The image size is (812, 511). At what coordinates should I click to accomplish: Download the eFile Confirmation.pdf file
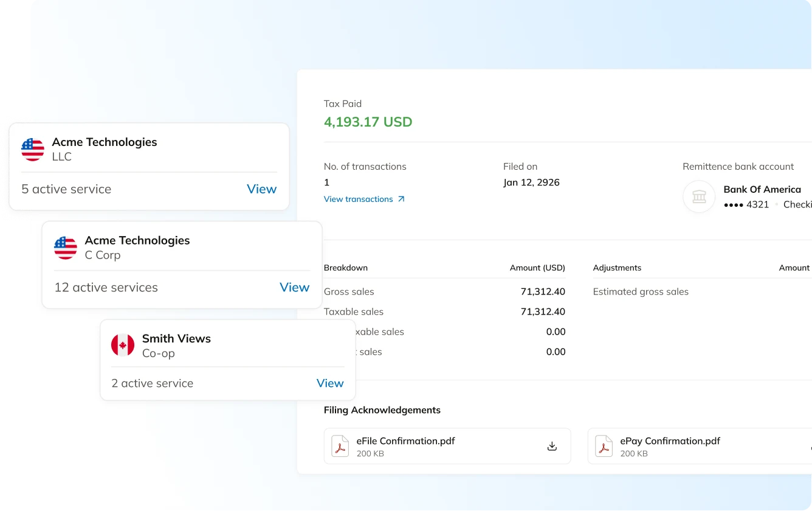tap(552, 447)
